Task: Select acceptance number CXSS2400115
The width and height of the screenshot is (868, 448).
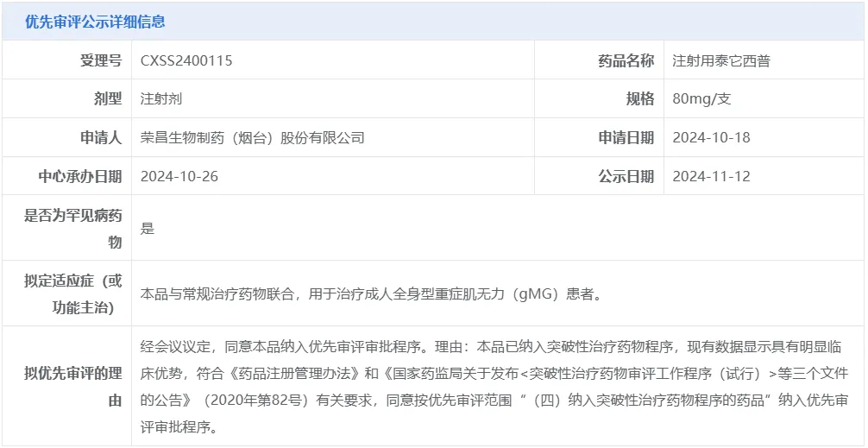Action: (x=186, y=60)
